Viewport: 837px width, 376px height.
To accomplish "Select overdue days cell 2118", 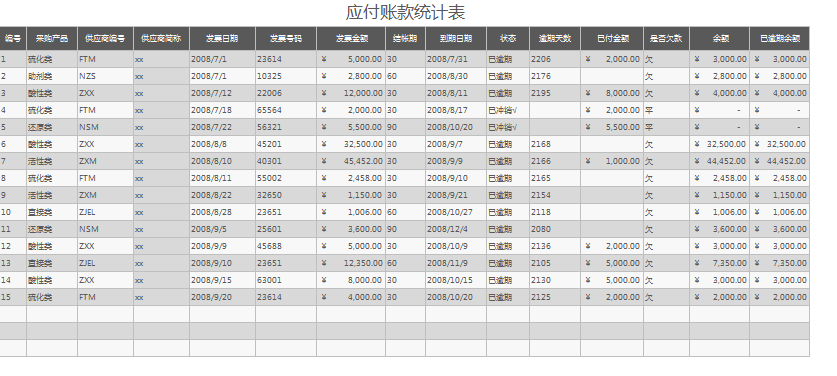I will (555, 213).
